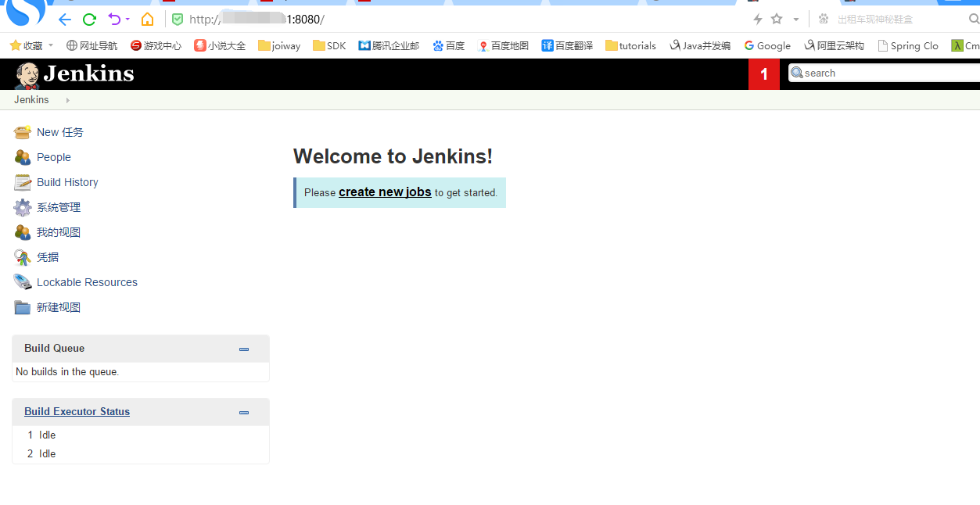Open dropdown arrow beside star icon
980x505 pixels.
tap(796, 20)
